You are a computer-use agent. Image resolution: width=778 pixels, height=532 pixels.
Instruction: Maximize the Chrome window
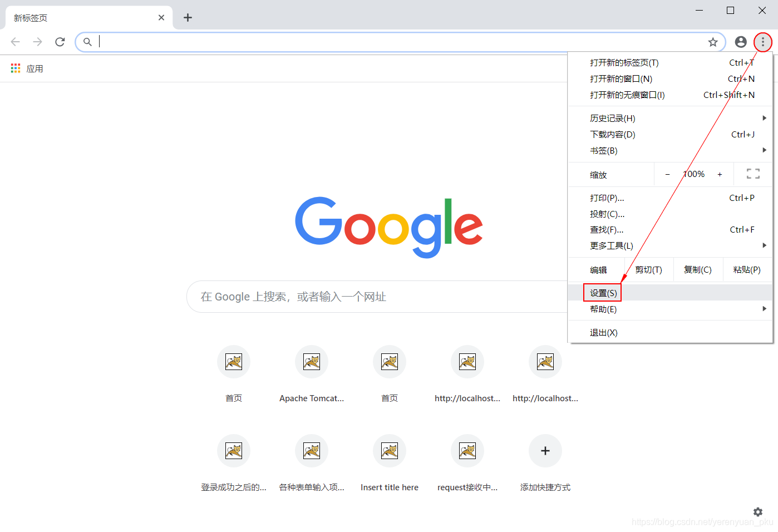coord(731,11)
